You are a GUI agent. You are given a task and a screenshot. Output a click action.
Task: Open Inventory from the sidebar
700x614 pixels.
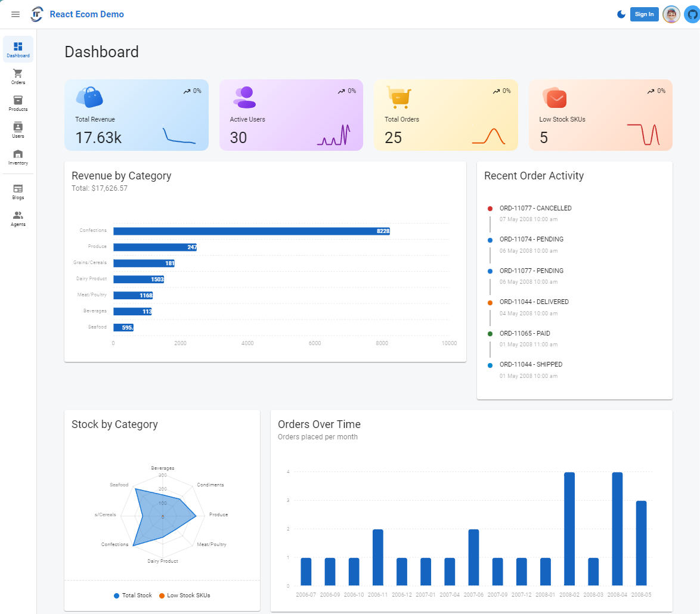tap(18, 157)
